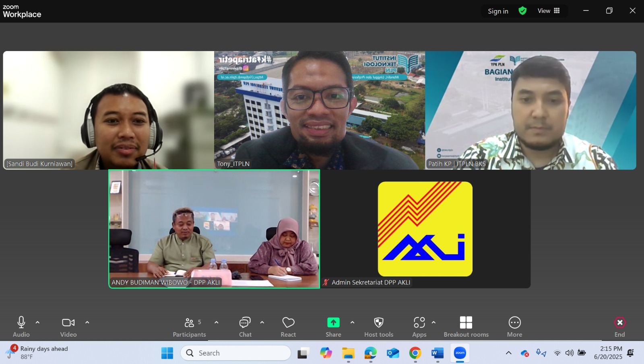The height and width of the screenshot is (364, 644).
Task: Select Andy Budiman Wibowo's video tile
Action: click(x=214, y=229)
